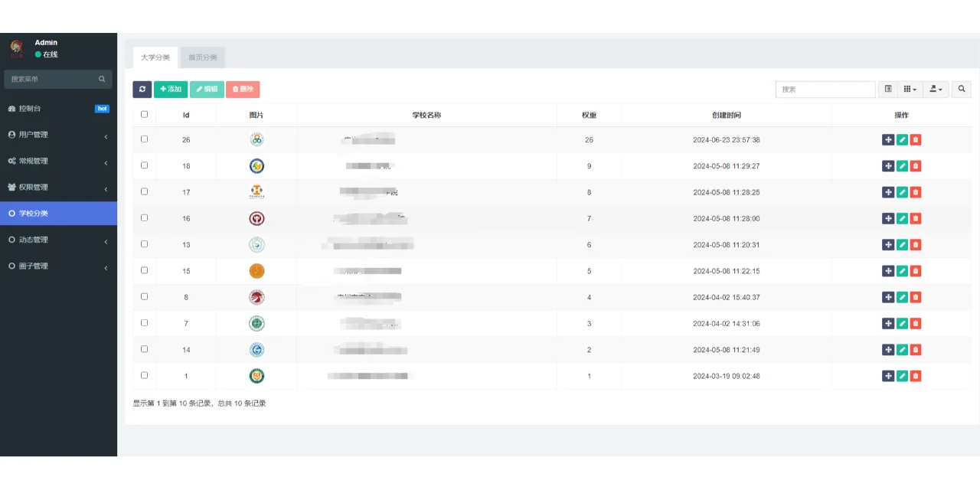Delete row with Id 13 via trash icon

[916, 245]
